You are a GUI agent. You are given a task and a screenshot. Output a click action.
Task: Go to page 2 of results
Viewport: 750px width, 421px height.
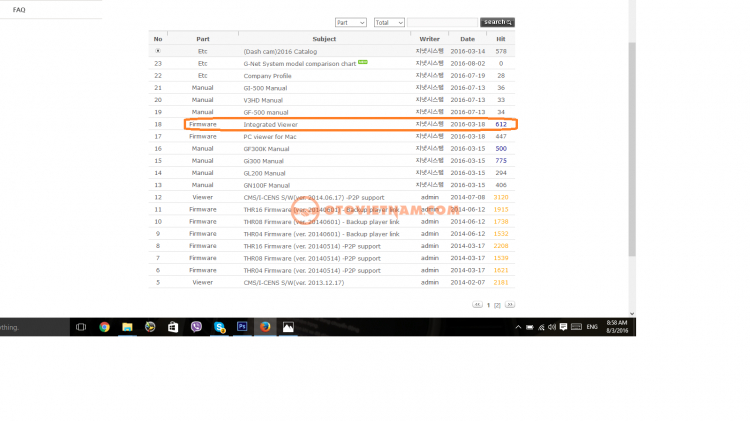497,305
